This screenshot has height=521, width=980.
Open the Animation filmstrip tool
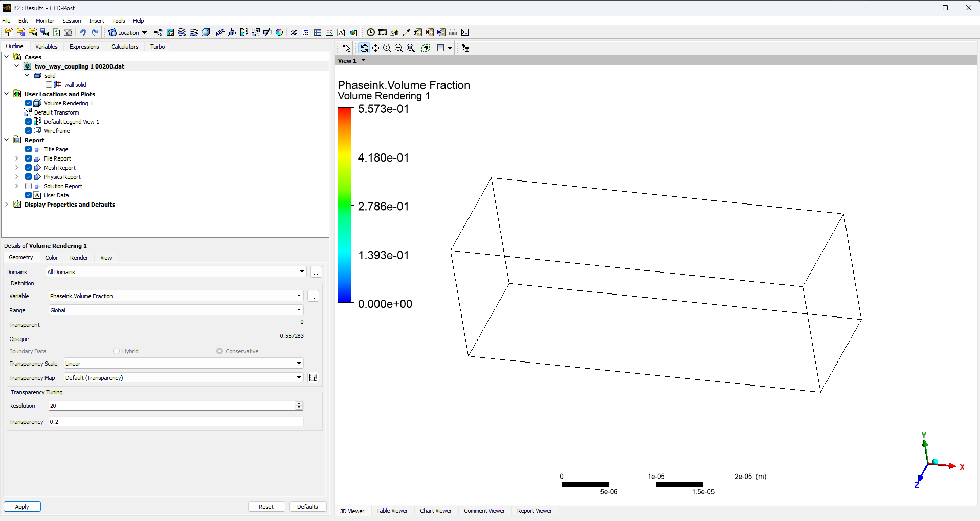point(383,32)
